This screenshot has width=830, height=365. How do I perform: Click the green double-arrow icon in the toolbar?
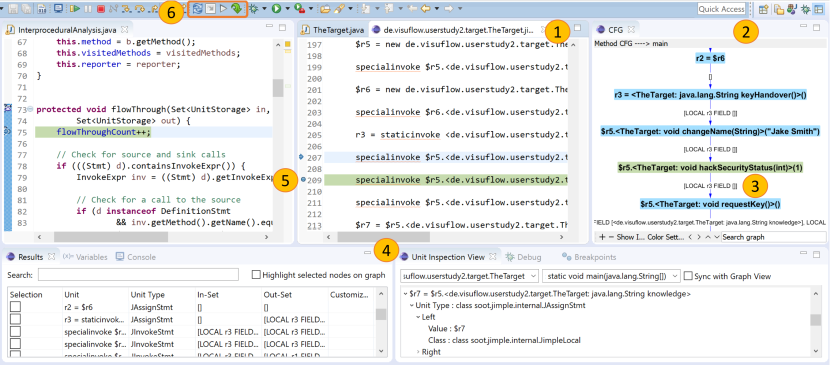[x=236, y=9]
